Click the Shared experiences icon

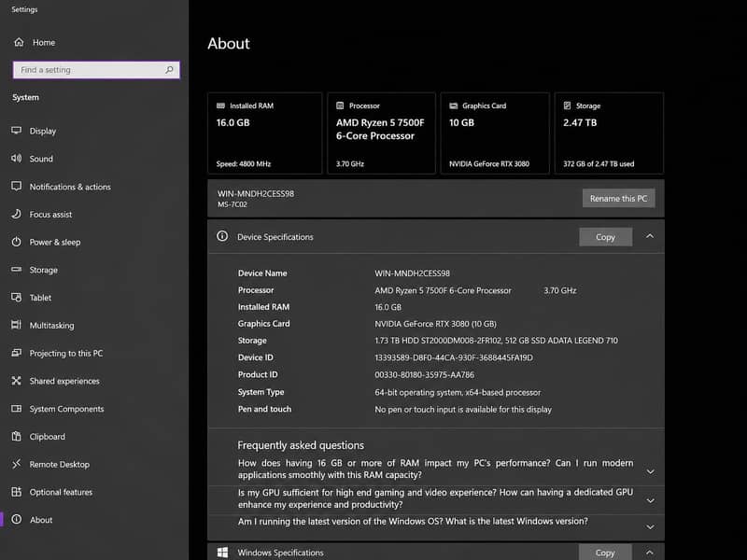[16, 381]
